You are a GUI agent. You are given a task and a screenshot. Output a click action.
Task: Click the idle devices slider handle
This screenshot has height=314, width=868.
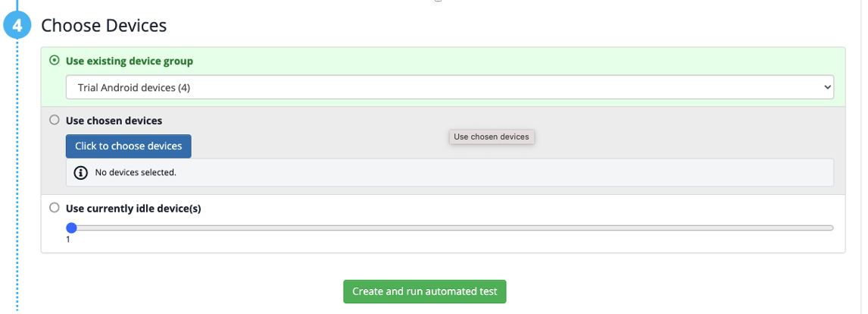[x=71, y=228]
